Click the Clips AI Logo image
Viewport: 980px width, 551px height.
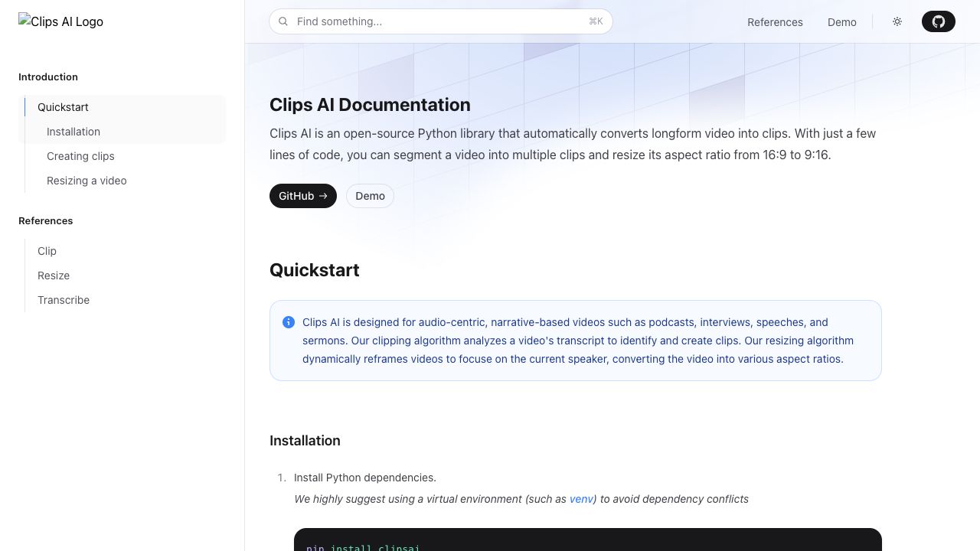coord(60,21)
